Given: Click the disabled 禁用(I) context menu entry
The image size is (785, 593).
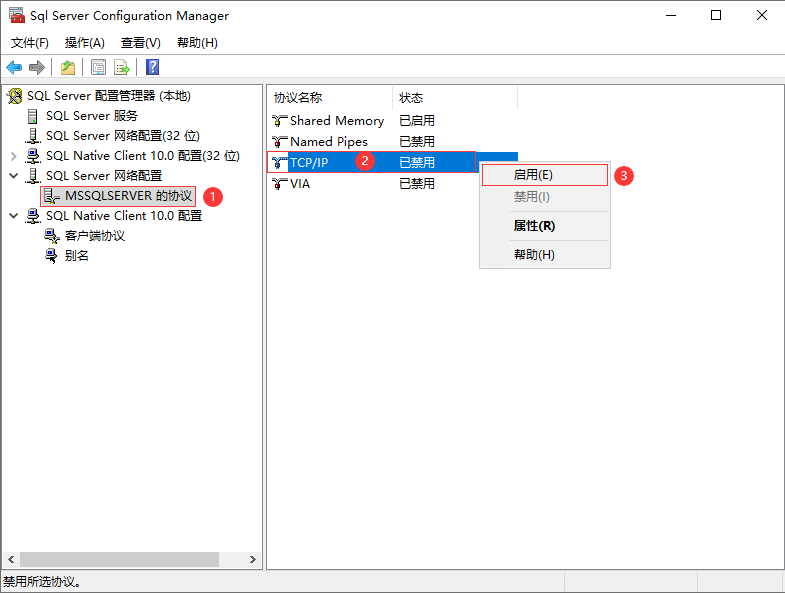Looking at the screenshot, I should coord(545,197).
